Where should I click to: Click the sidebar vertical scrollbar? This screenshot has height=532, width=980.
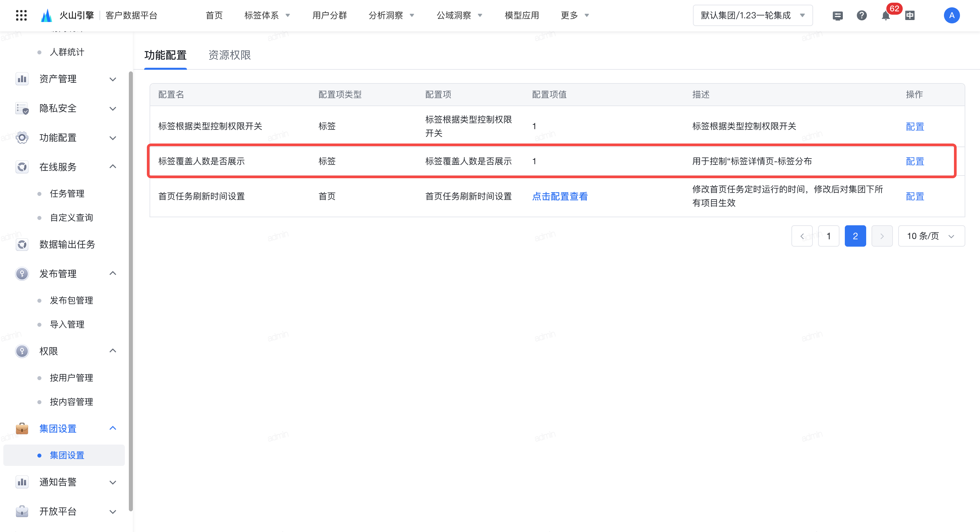(x=131, y=291)
